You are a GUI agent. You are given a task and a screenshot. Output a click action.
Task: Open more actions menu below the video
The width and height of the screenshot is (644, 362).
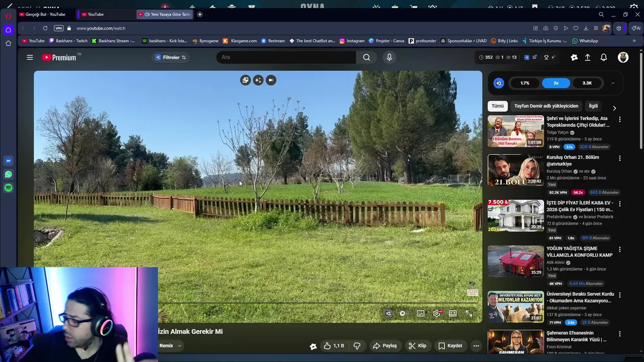pyautogui.click(x=476, y=345)
